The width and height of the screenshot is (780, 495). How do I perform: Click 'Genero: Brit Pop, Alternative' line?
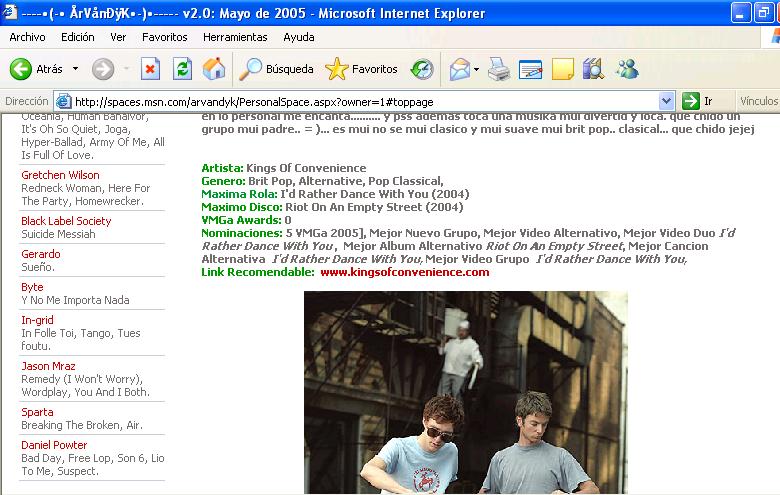click(x=322, y=181)
